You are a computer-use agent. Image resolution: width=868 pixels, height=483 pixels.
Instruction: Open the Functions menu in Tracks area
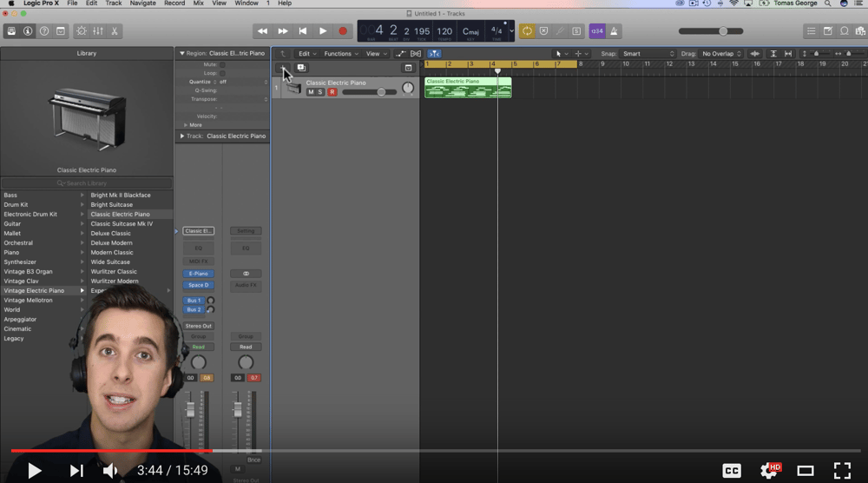pos(341,54)
